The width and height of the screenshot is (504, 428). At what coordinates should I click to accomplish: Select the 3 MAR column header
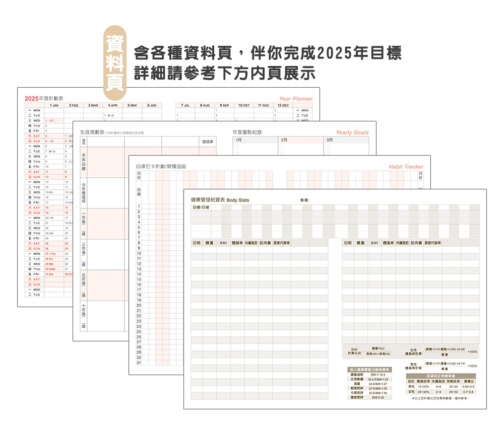click(93, 105)
